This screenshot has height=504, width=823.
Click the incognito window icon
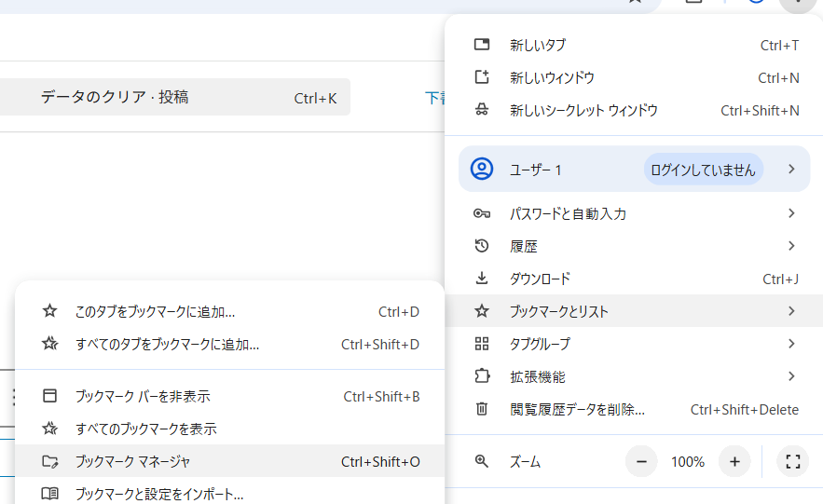pos(482,110)
